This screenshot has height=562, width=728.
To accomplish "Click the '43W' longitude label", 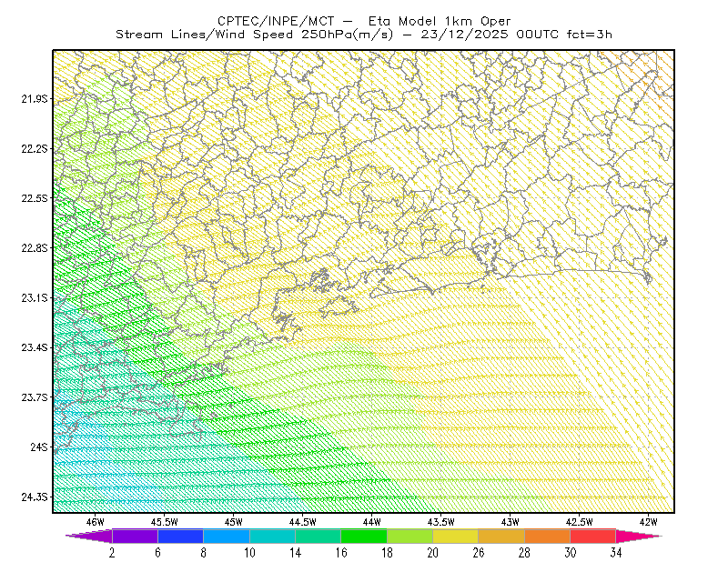I will pos(510,522).
